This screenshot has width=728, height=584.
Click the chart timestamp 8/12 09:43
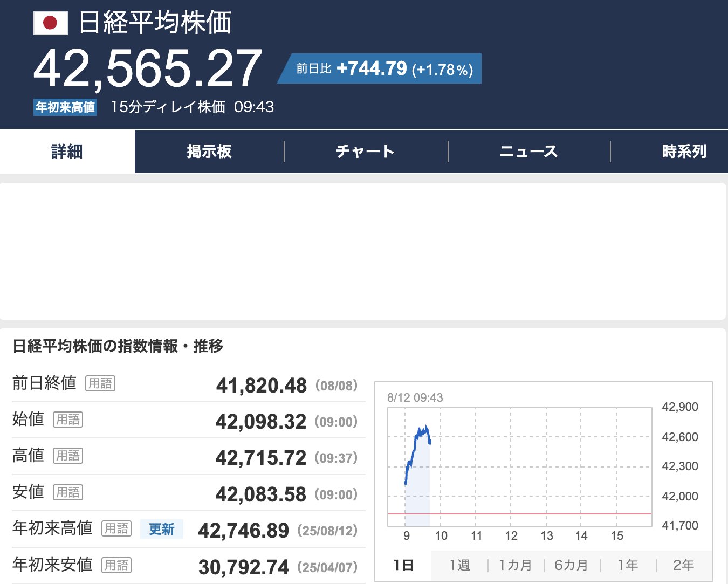(415, 398)
